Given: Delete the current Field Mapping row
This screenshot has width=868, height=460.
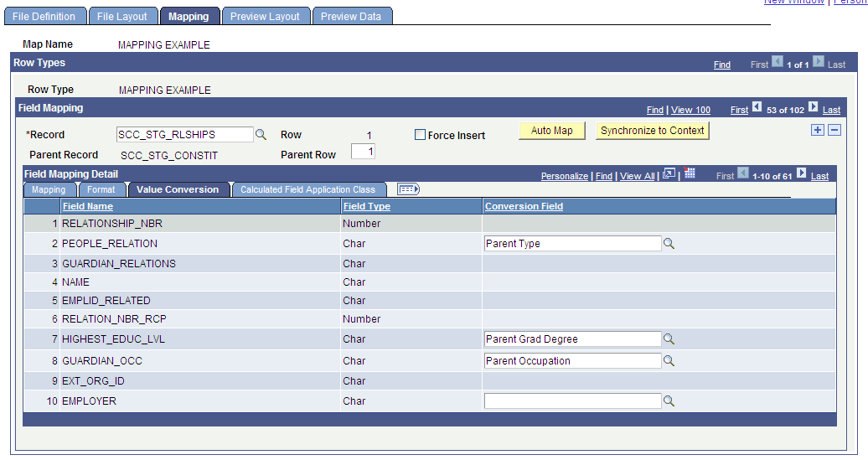Looking at the screenshot, I should click(834, 130).
